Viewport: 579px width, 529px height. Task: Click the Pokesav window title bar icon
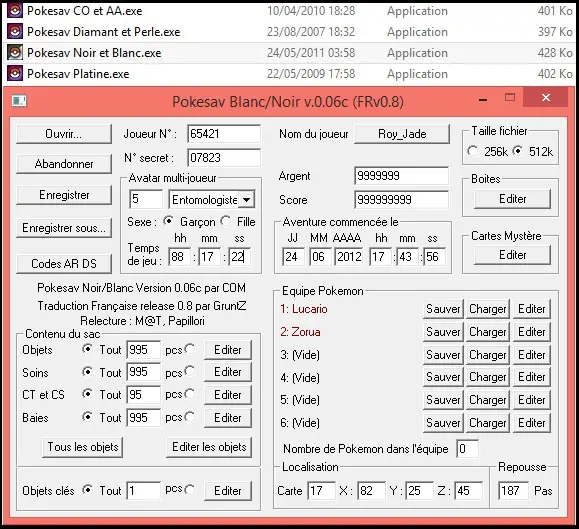click(x=19, y=100)
